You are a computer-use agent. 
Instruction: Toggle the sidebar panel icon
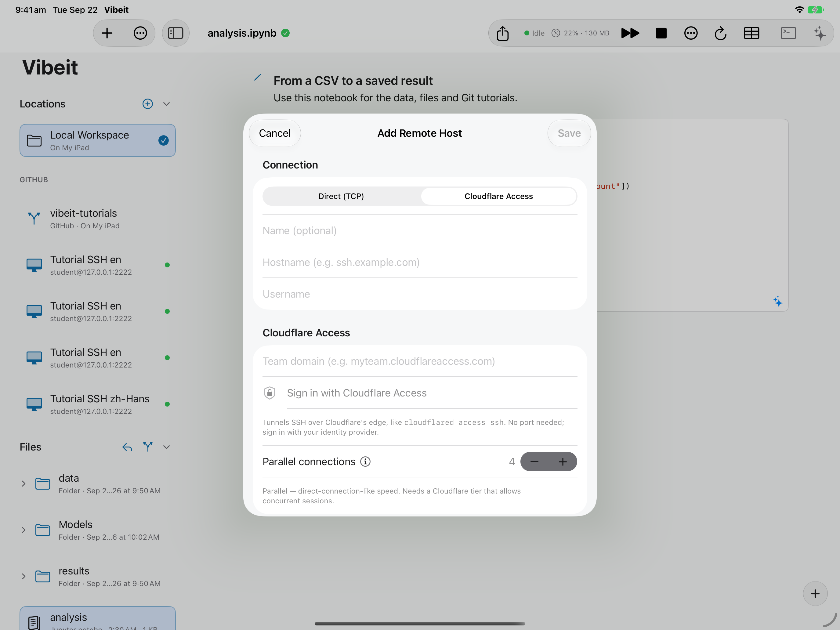click(176, 33)
